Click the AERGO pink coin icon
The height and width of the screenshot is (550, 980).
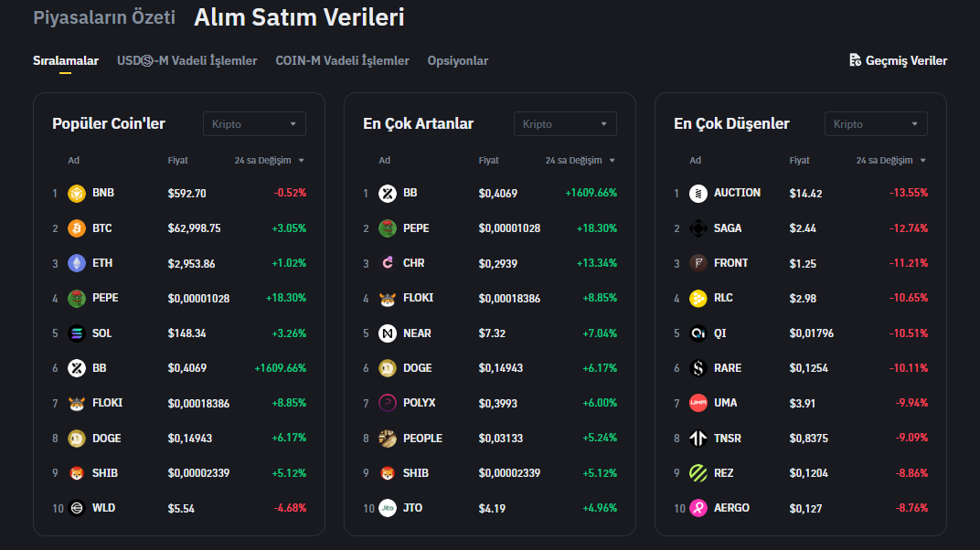coord(698,508)
